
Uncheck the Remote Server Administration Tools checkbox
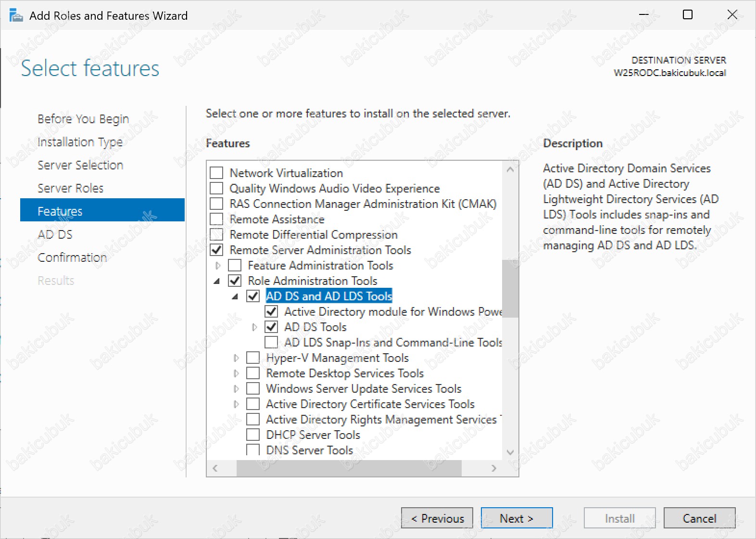(x=217, y=250)
